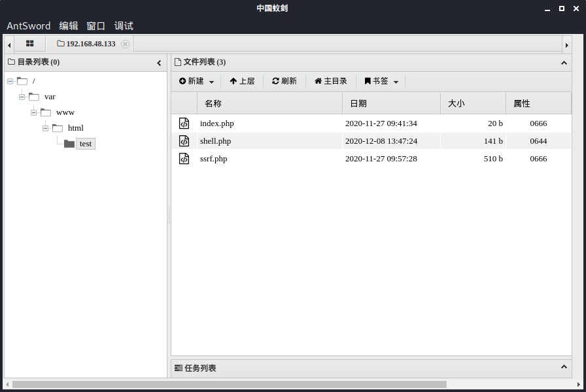
Task: Sort by the 名称 column header
Action: coord(269,103)
